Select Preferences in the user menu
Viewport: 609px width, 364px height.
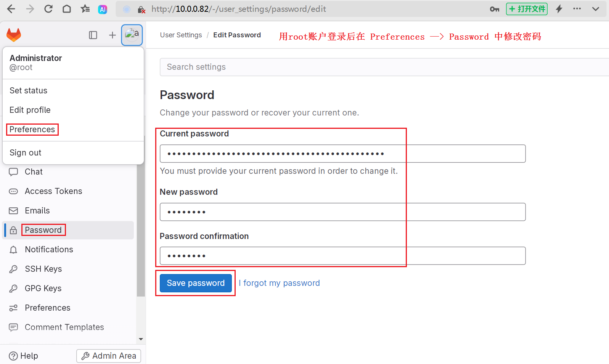click(32, 130)
